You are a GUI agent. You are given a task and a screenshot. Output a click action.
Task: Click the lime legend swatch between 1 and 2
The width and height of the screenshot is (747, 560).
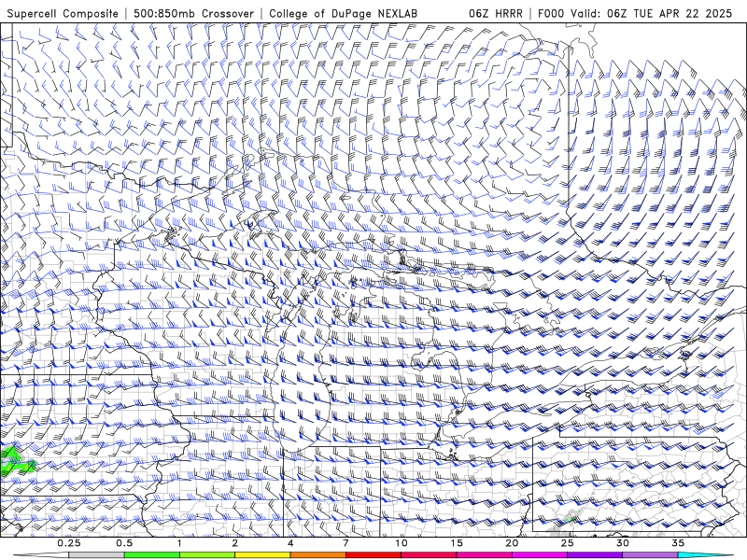[x=206, y=555]
